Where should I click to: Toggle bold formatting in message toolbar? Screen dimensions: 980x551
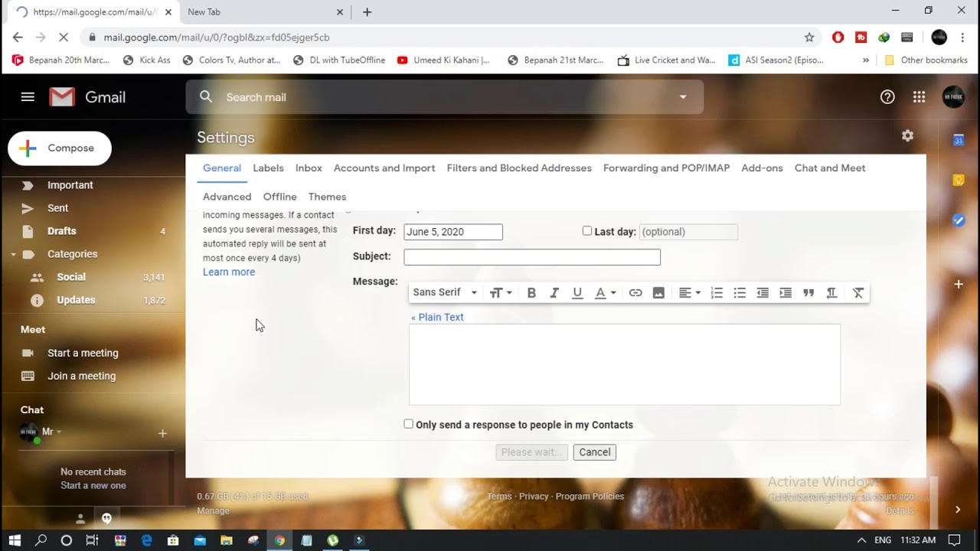(x=531, y=292)
